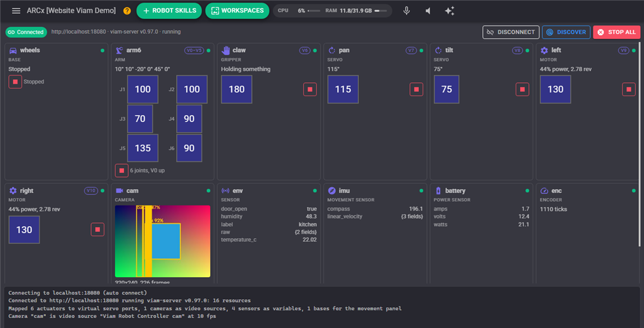Click the imu compass 196.1 row
Viewport: 644px width, 328px height.
(375, 209)
